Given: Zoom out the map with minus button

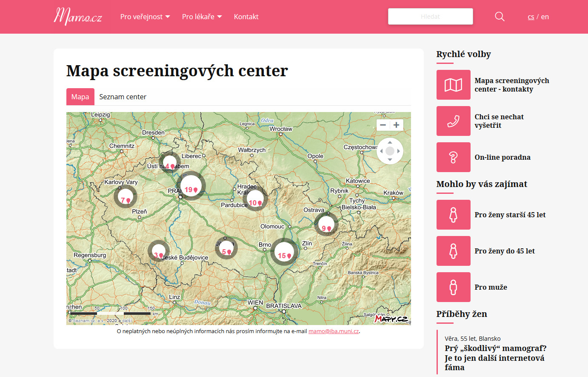Looking at the screenshot, I should click(x=383, y=125).
